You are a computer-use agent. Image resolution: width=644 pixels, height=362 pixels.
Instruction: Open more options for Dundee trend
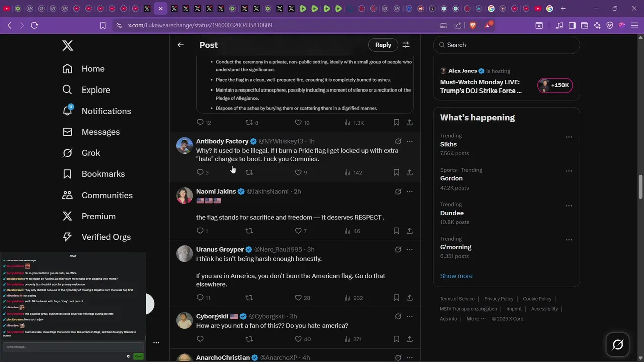(x=569, y=206)
